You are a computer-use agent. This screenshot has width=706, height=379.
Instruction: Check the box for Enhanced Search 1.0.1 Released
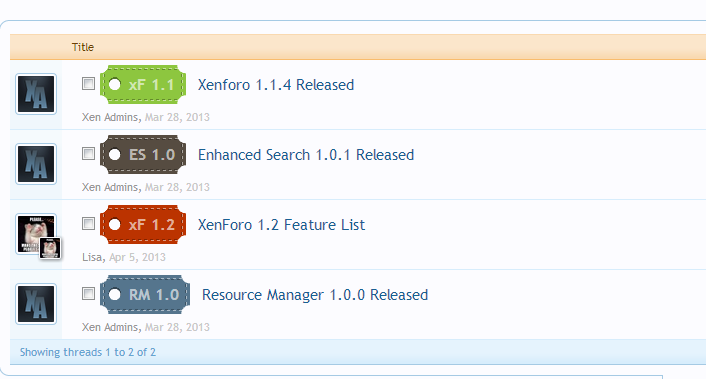point(88,153)
